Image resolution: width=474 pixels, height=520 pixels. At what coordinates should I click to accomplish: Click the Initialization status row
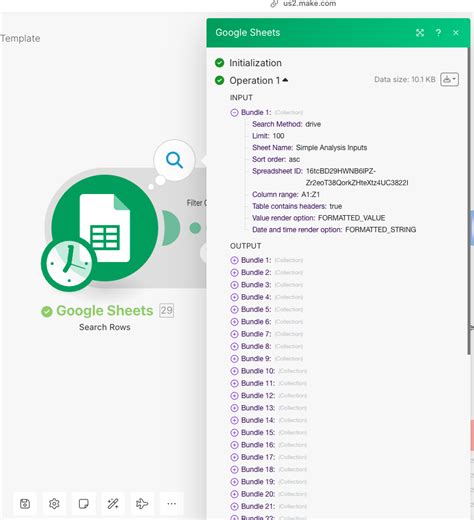click(249, 63)
